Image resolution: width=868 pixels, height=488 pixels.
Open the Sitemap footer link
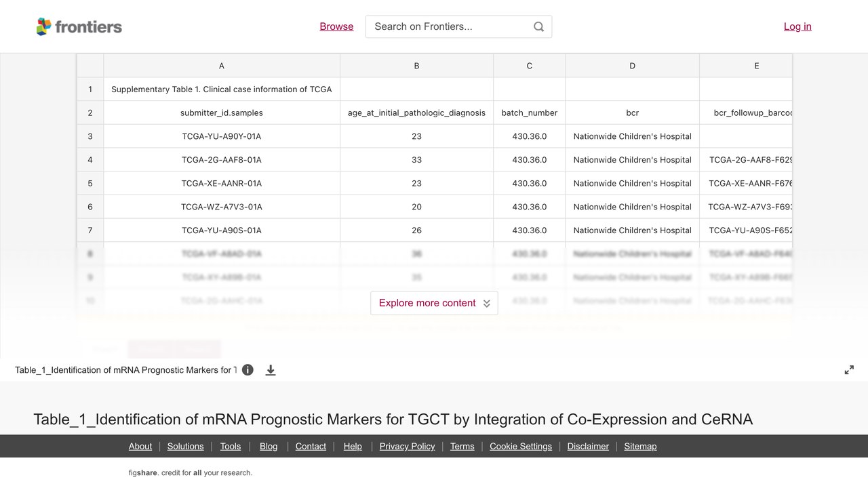tap(641, 446)
